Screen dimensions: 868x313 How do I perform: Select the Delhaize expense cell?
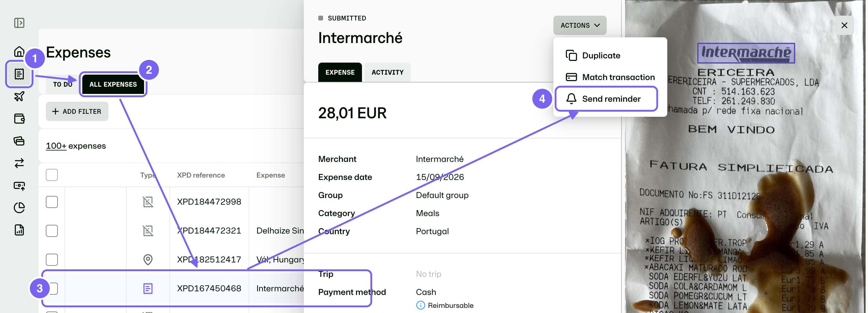tap(280, 231)
